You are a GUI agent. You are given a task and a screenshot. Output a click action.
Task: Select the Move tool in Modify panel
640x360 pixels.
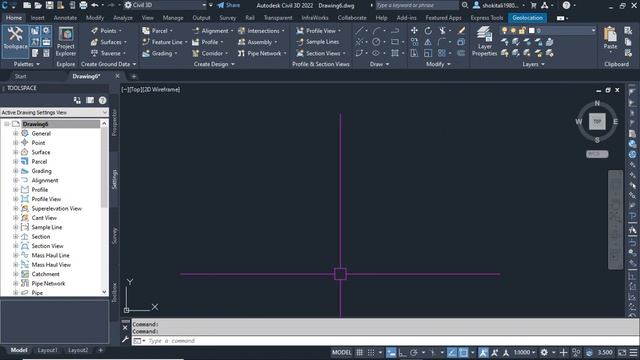point(414,31)
